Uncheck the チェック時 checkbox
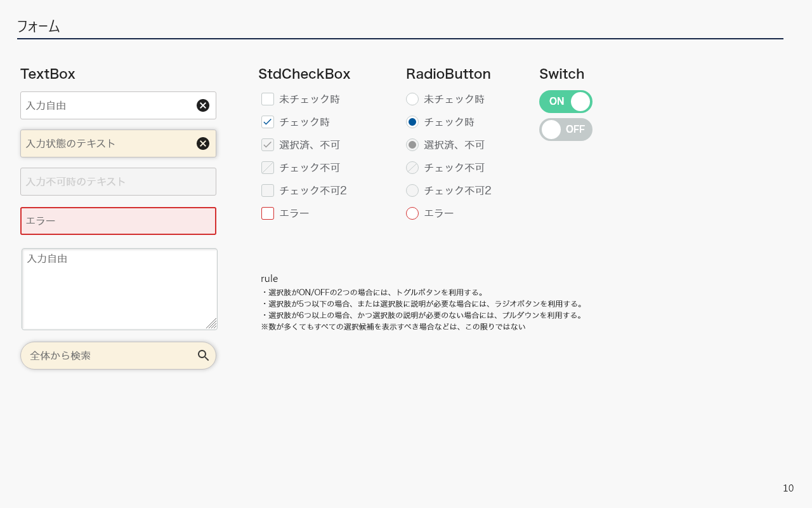Viewport: 812px width, 508px height. [268, 122]
